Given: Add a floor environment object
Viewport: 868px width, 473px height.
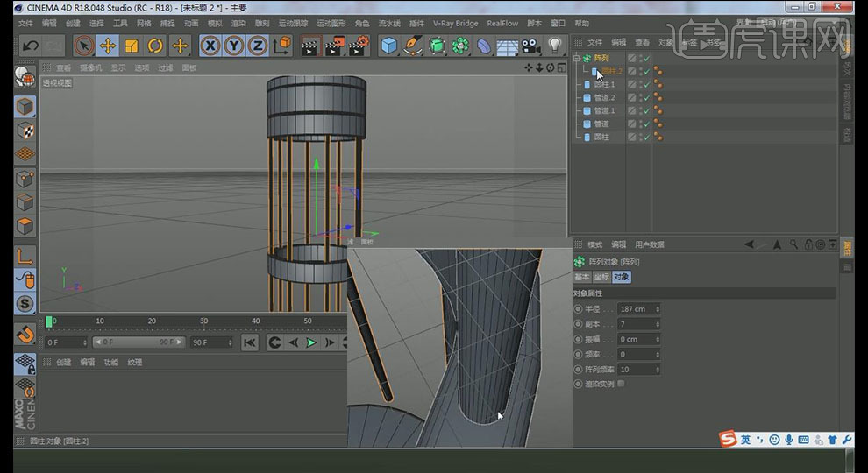Looking at the screenshot, I should (507, 46).
